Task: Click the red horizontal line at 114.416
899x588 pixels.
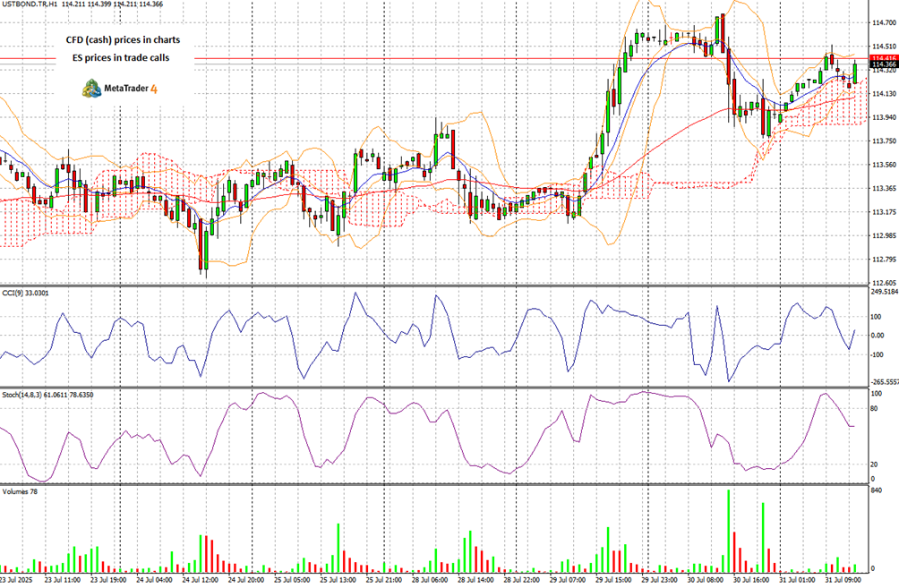Action: click(448, 59)
